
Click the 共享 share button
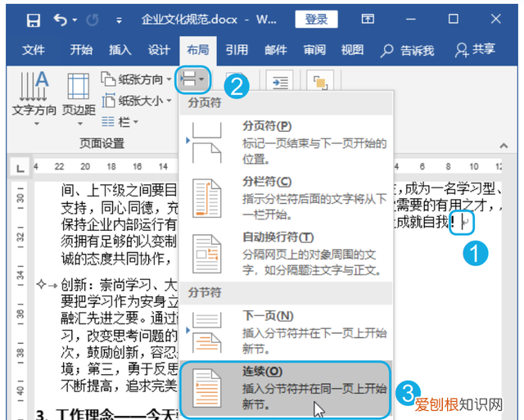coord(475,50)
